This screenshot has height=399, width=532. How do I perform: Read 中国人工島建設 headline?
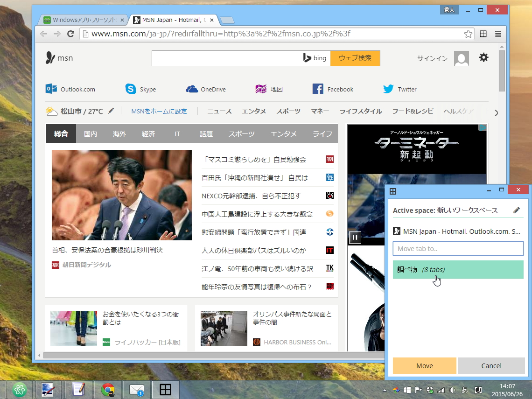pyautogui.click(x=257, y=214)
